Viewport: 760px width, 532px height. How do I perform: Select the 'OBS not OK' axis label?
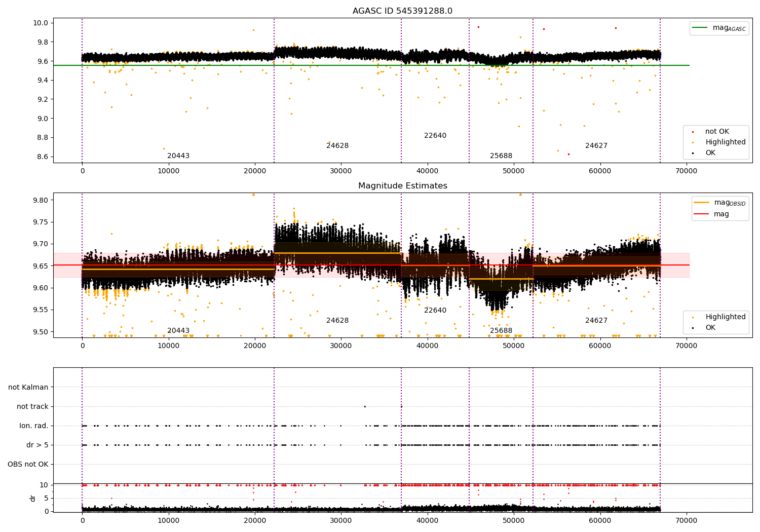click(x=28, y=464)
